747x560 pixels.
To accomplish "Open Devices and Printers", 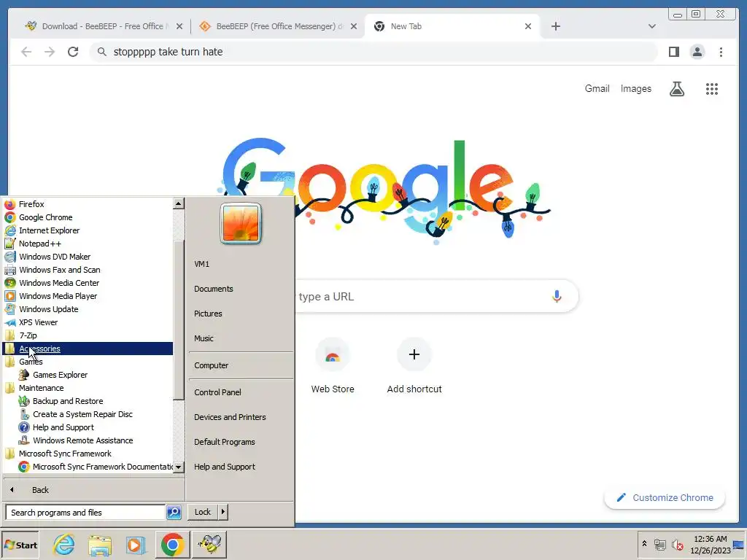I will [x=230, y=417].
